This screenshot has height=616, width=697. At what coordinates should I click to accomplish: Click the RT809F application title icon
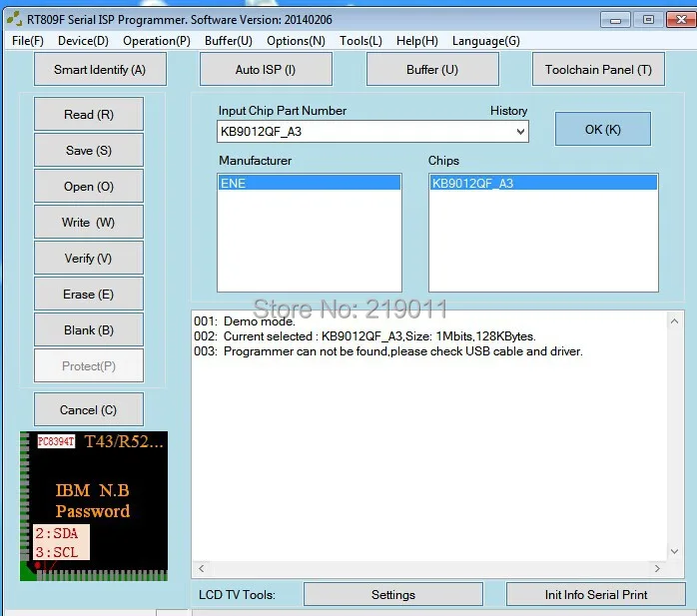(x=14, y=19)
